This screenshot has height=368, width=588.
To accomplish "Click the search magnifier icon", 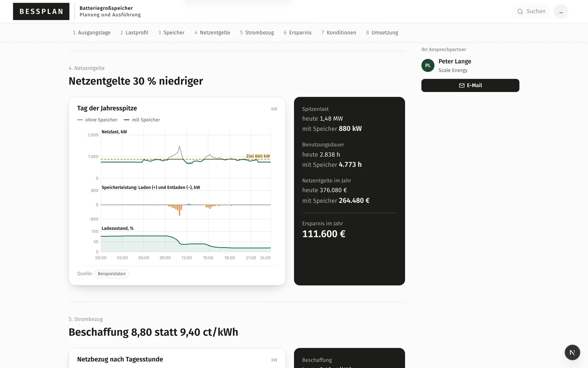I will (520, 11).
